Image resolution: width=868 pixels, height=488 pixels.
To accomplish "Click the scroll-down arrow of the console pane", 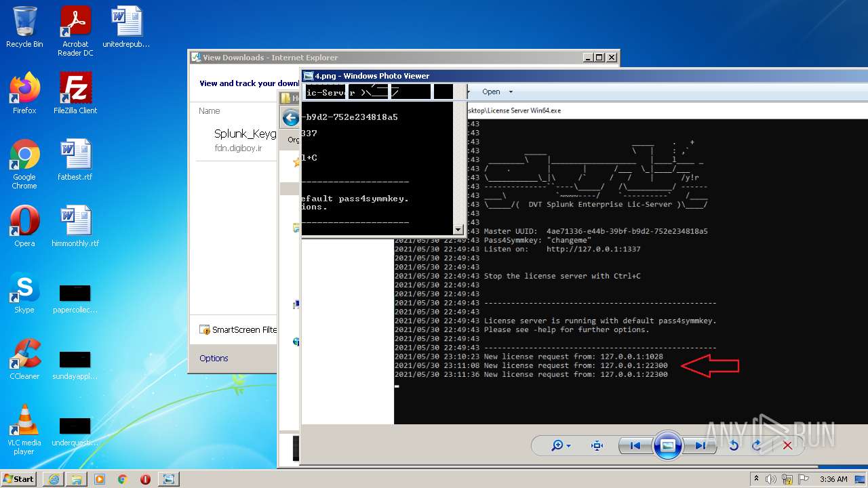I will pos(458,230).
